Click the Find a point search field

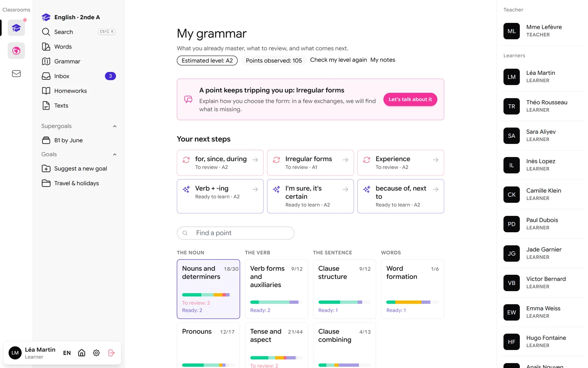[x=236, y=233]
